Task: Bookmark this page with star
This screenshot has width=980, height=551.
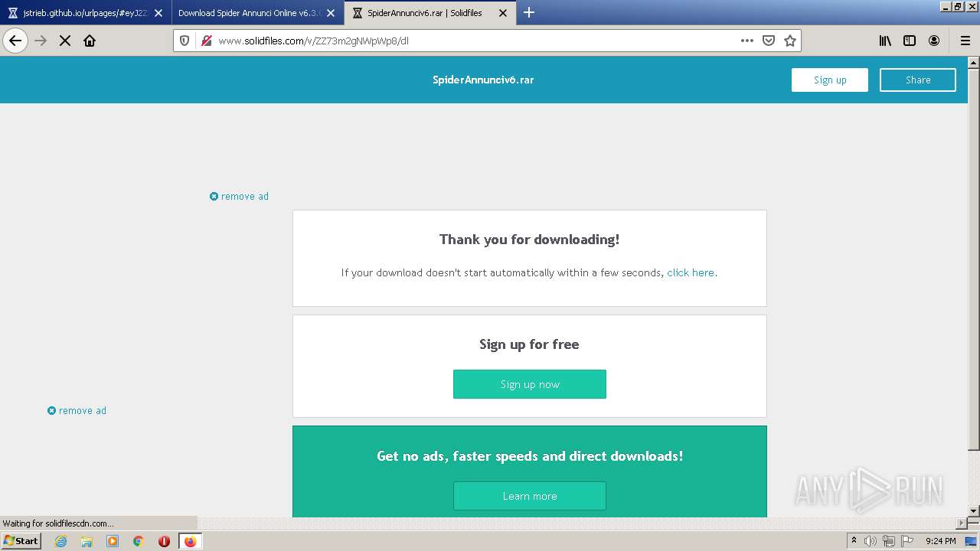Action: (x=790, y=41)
